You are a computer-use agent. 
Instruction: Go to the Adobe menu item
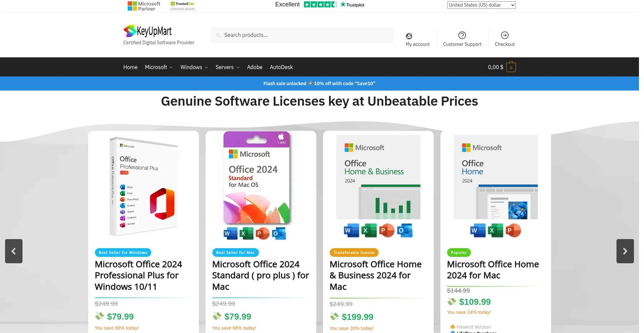(x=255, y=67)
